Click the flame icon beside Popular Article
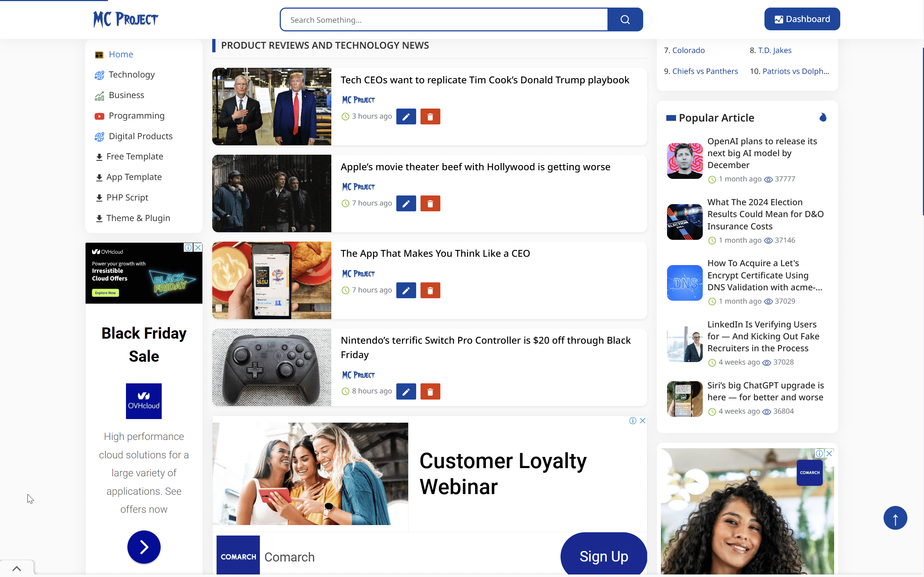Viewport: 924px width, 577px height. point(823,118)
